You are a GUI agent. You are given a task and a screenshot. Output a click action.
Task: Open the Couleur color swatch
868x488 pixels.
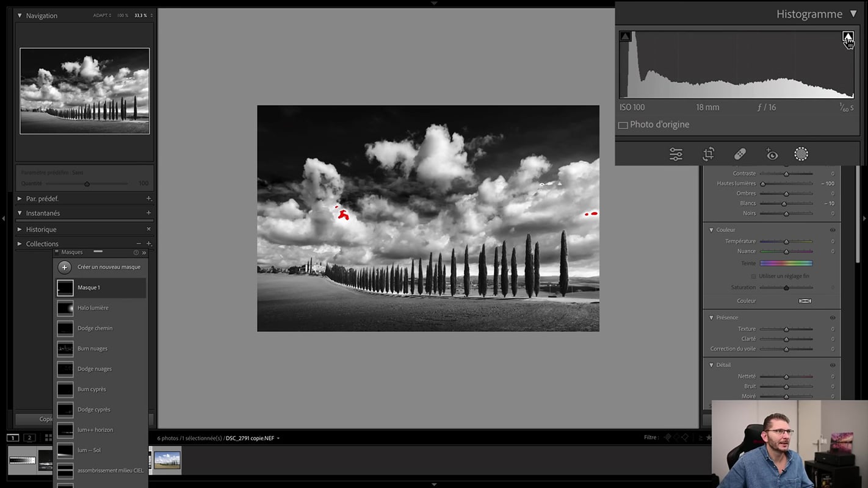click(805, 301)
